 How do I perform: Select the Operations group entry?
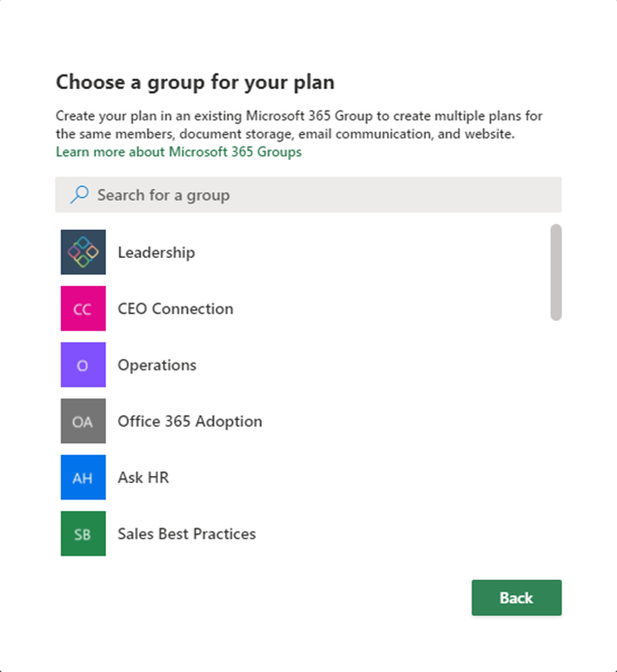[x=157, y=366]
